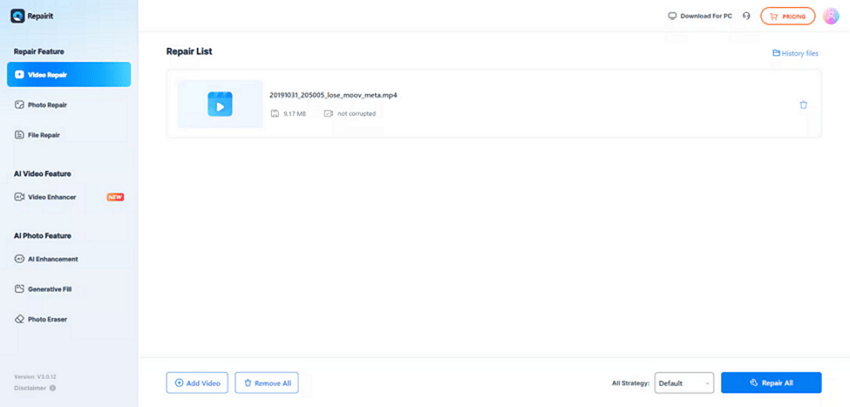Click the video thumbnail play preview
Viewport: 850px width, 407px height.
click(x=220, y=104)
